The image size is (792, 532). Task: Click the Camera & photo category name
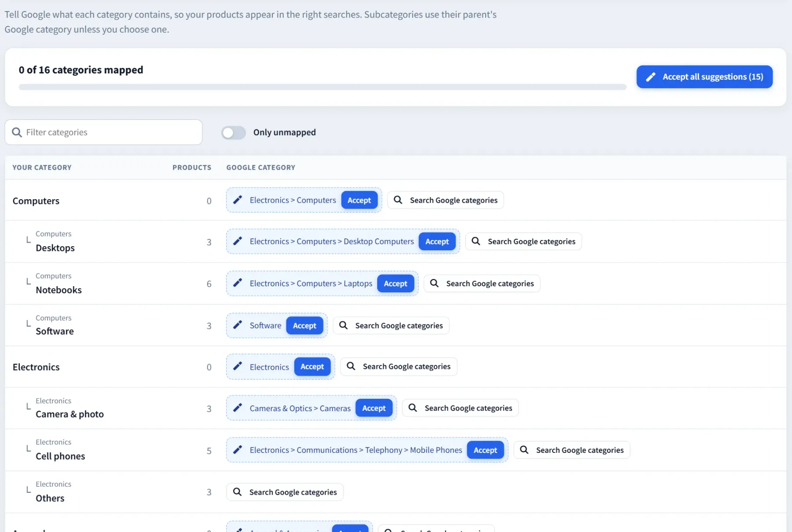(70, 414)
